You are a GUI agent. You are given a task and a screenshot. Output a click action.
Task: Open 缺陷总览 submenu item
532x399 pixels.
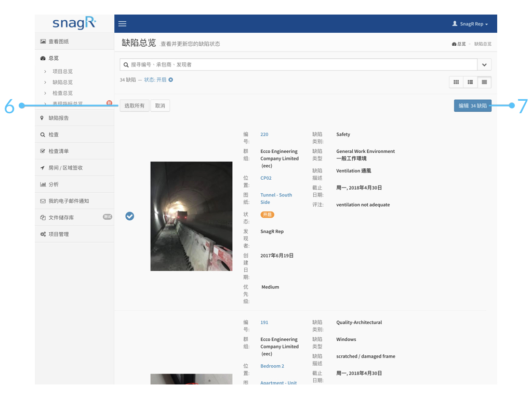click(62, 82)
